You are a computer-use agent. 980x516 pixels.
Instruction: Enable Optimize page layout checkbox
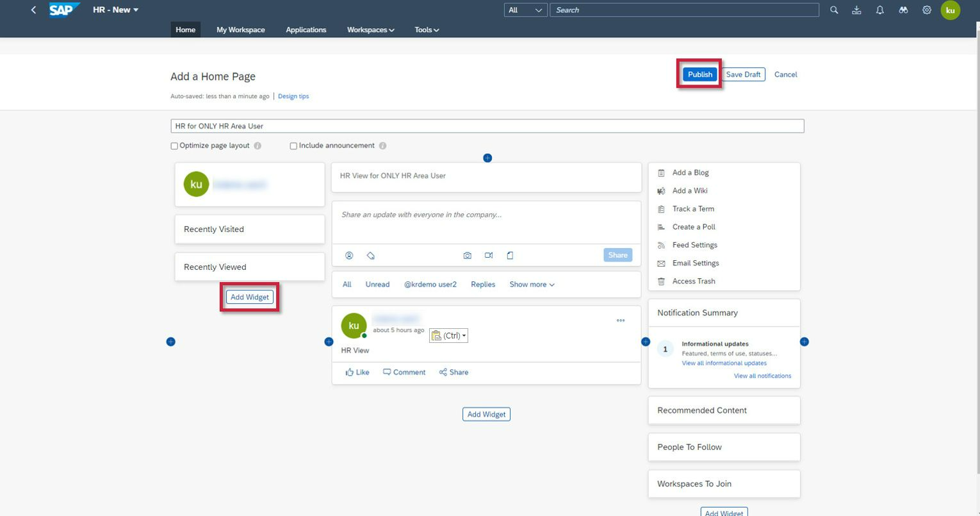pyautogui.click(x=174, y=146)
